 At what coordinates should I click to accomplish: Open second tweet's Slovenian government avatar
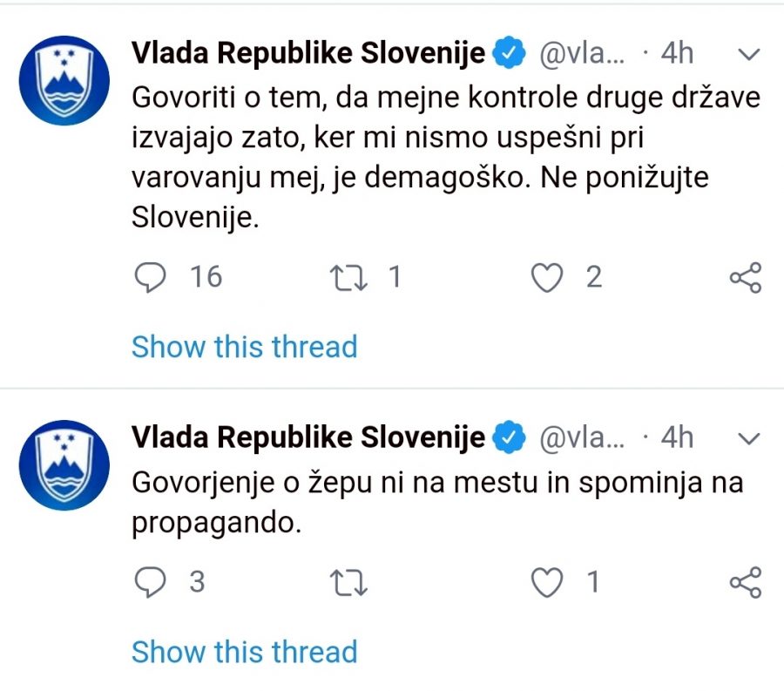pyautogui.click(x=64, y=465)
